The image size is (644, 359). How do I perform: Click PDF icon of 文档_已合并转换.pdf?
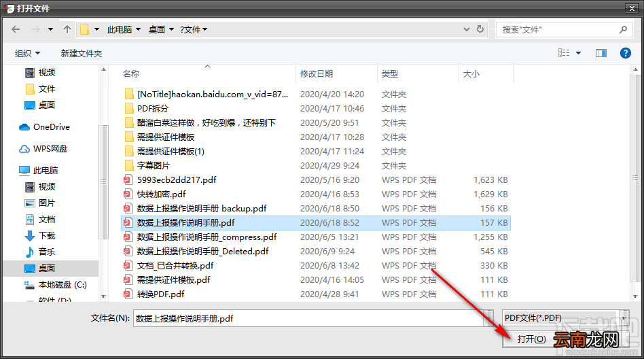coord(128,266)
